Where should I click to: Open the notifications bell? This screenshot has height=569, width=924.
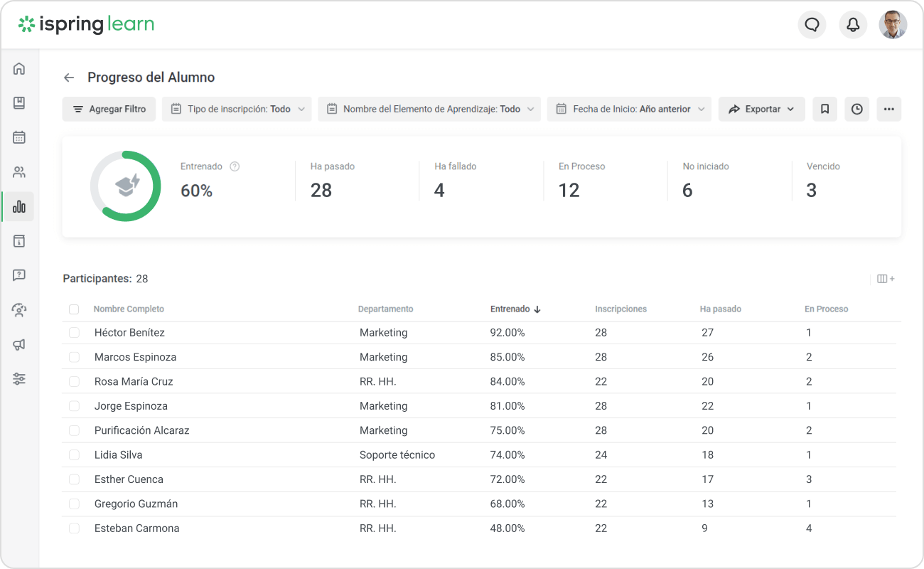tap(853, 25)
